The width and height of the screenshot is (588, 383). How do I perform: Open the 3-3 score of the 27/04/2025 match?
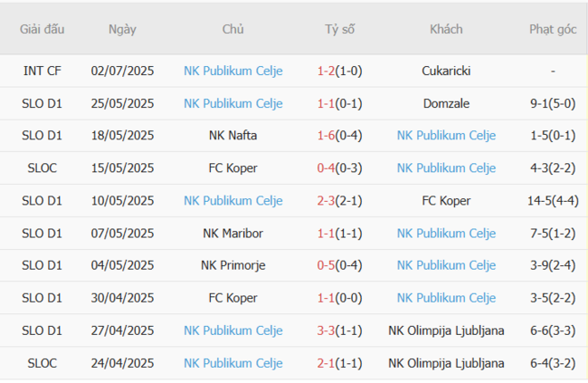(327, 331)
